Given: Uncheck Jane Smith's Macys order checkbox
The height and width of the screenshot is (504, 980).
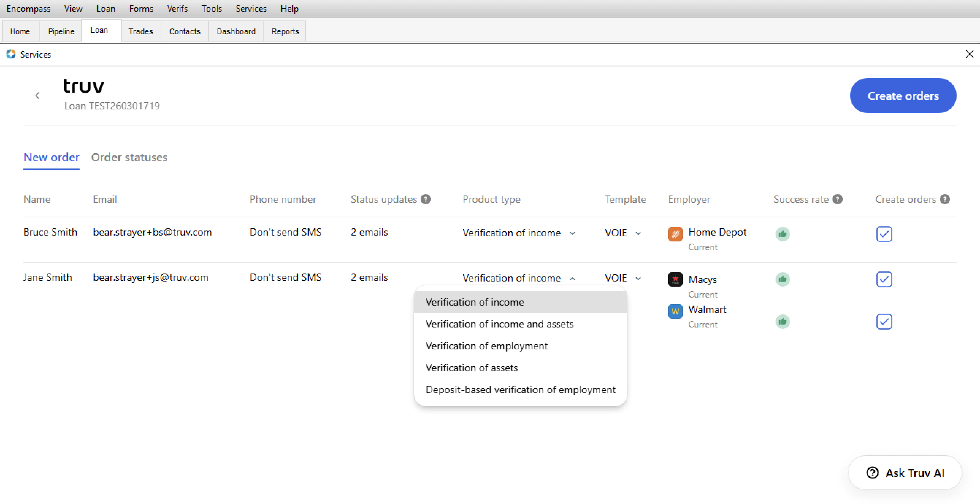Looking at the screenshot, I should [884, 279].
